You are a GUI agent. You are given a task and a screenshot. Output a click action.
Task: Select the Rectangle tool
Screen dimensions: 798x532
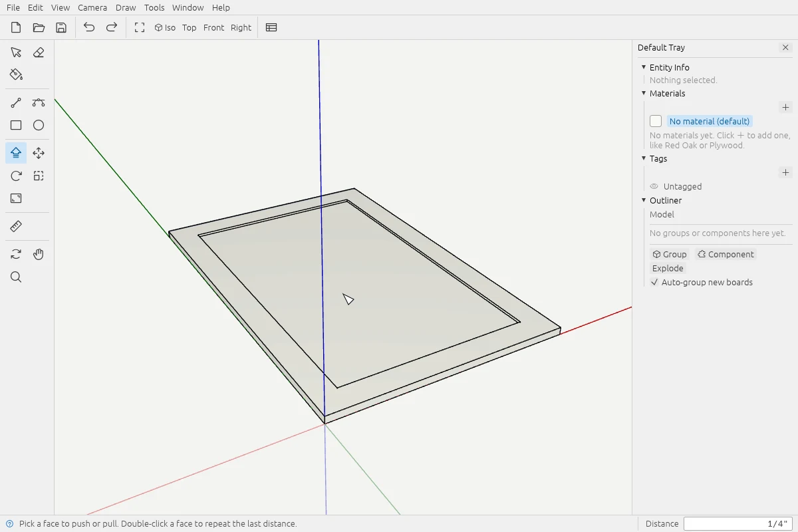(x=16, y=125)
